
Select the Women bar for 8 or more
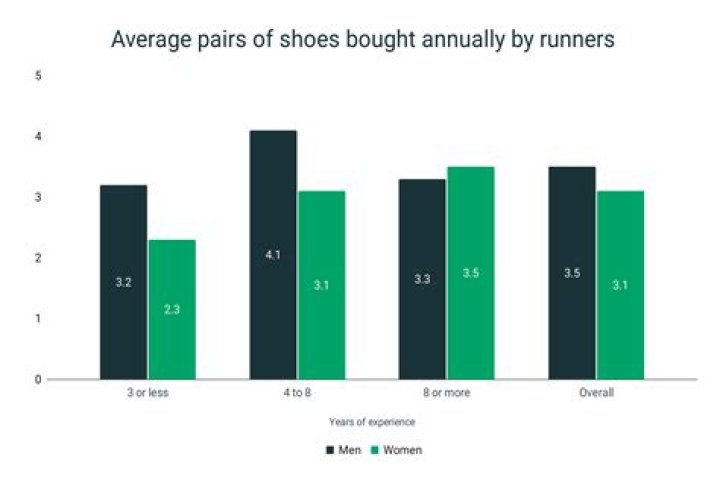pyautogui.click(x=471, y=273)
